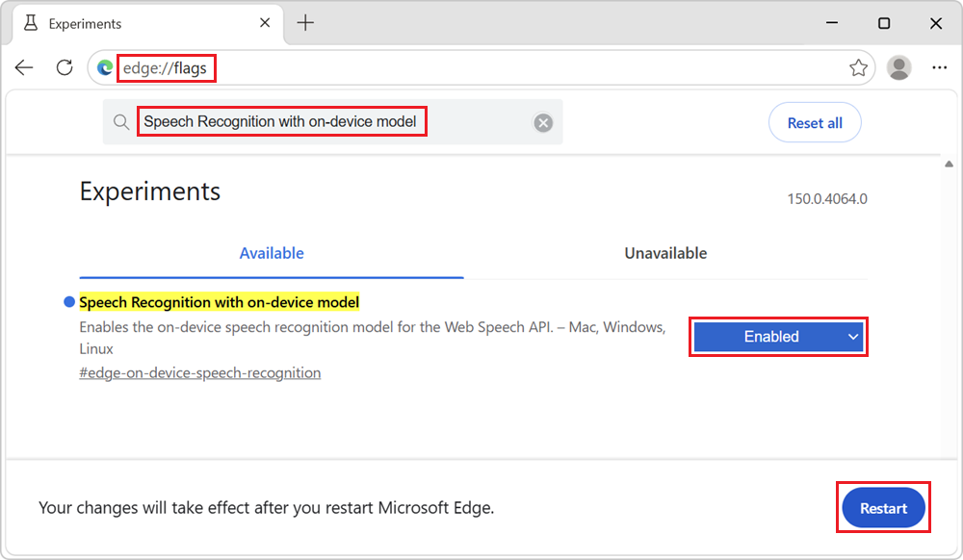The image size is (963, 560).
Task: Clear the flags search with X icon
Action: 543,122
